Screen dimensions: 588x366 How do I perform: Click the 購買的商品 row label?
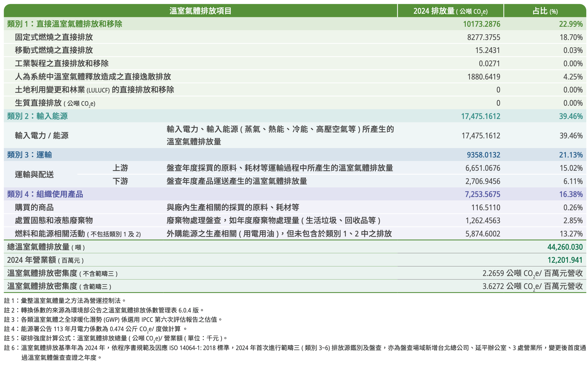pos(34,208)
